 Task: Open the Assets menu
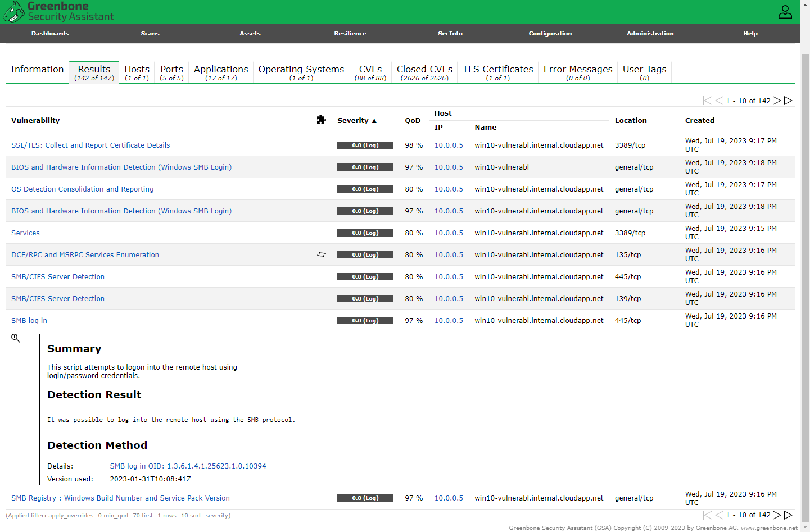pyautogui.click(x=250, y=34)
